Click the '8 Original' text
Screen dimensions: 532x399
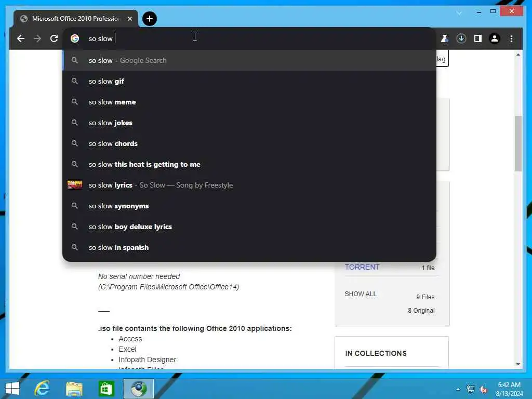pyautogui.click(x=421, y=311)
